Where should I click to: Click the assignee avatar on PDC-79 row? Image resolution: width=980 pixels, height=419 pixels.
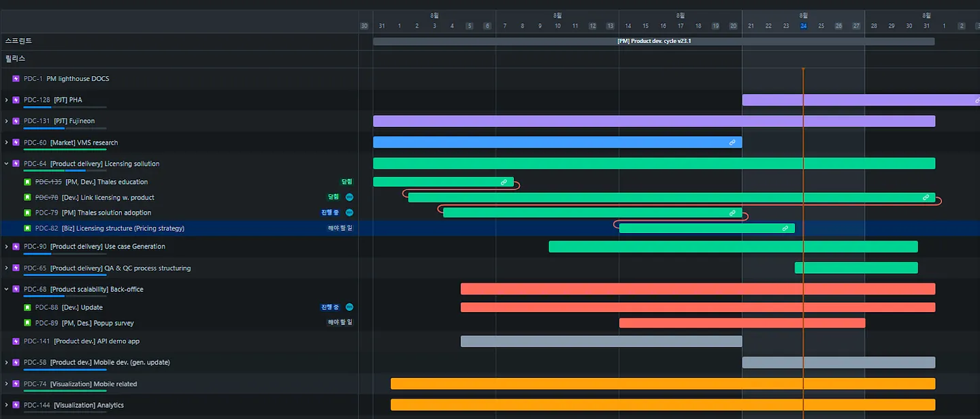[349, 213]
